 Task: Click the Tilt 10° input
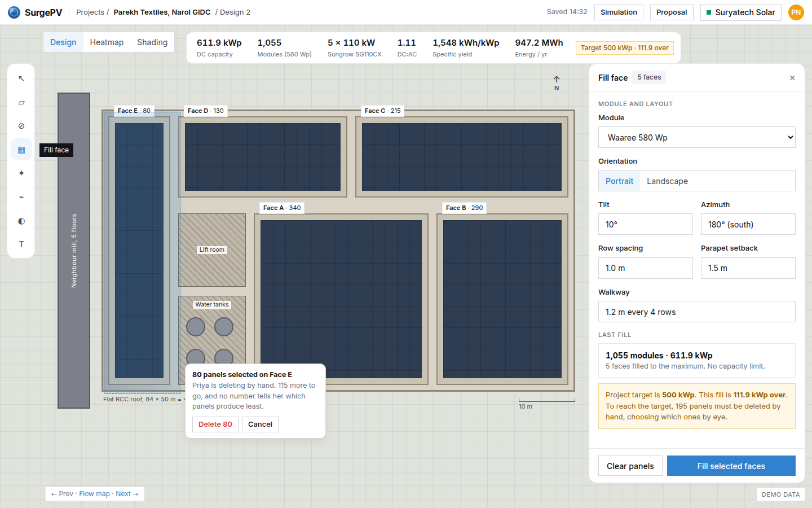pos(646,224)
